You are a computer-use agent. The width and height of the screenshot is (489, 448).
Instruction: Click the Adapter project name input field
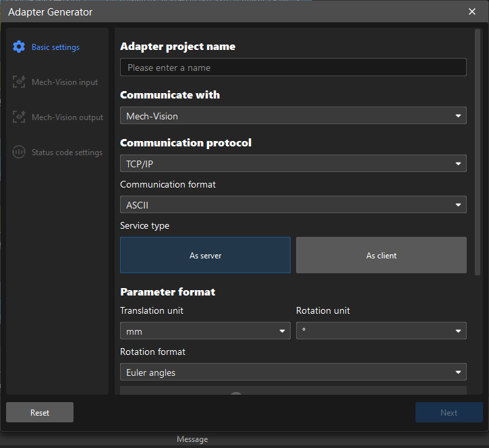click(293, 67)
